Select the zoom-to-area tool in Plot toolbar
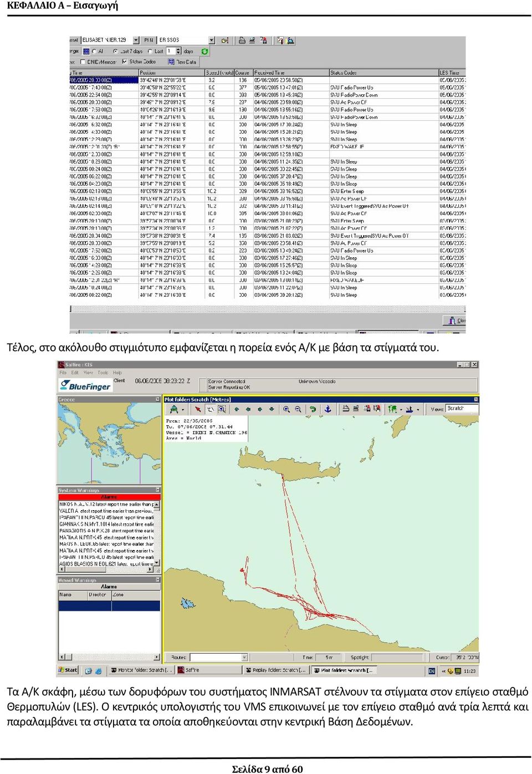 pos(222,409)
